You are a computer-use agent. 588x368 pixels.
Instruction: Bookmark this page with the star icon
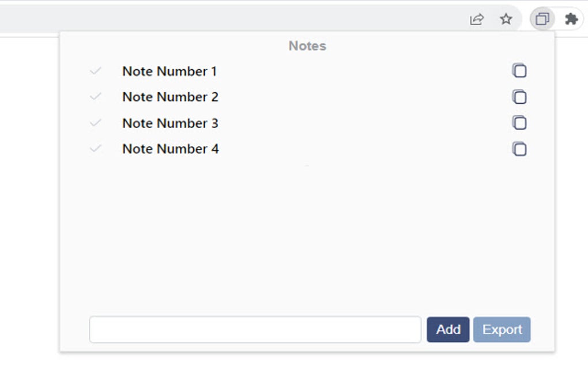click(506, 20)
